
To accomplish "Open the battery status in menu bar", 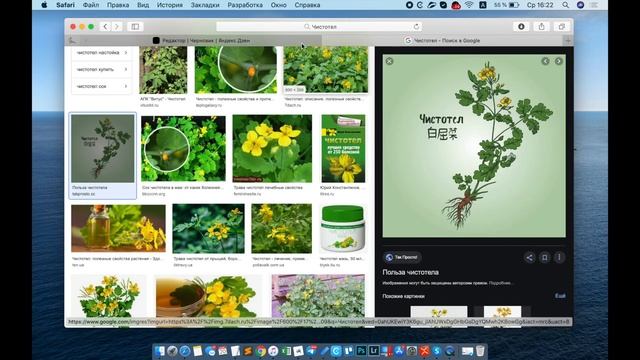I will tap(507, 5).
